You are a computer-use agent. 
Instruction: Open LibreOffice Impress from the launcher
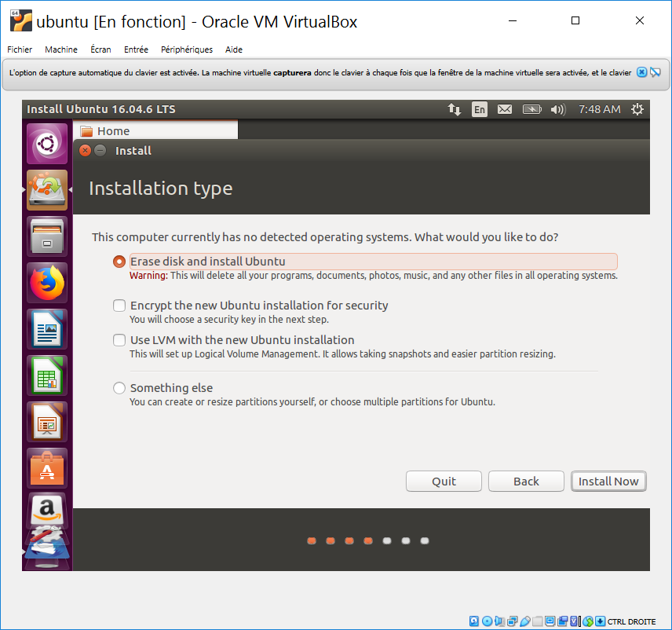coord(47,422)
